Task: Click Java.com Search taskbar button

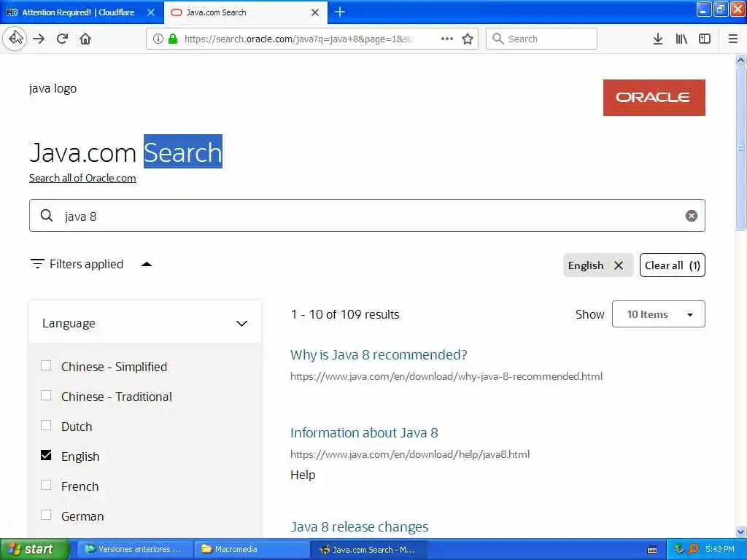Action: (x=369, y=550)
